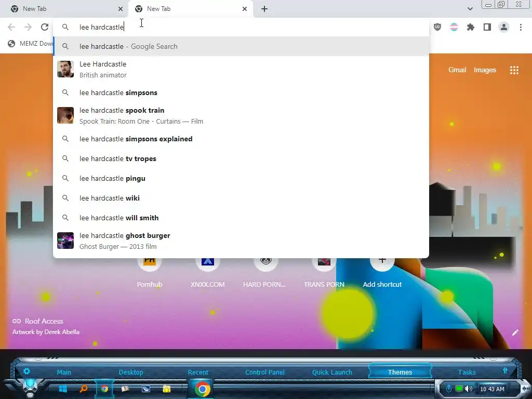Click the green monitor tray icon
The height and width of the screenshot is (399, 532).
click(x=459, y=389)
